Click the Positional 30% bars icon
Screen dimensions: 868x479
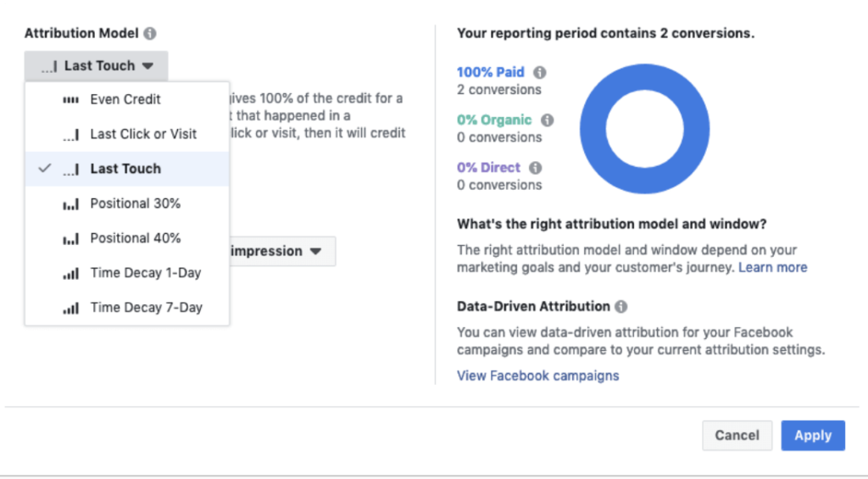(x=71, y=204)
